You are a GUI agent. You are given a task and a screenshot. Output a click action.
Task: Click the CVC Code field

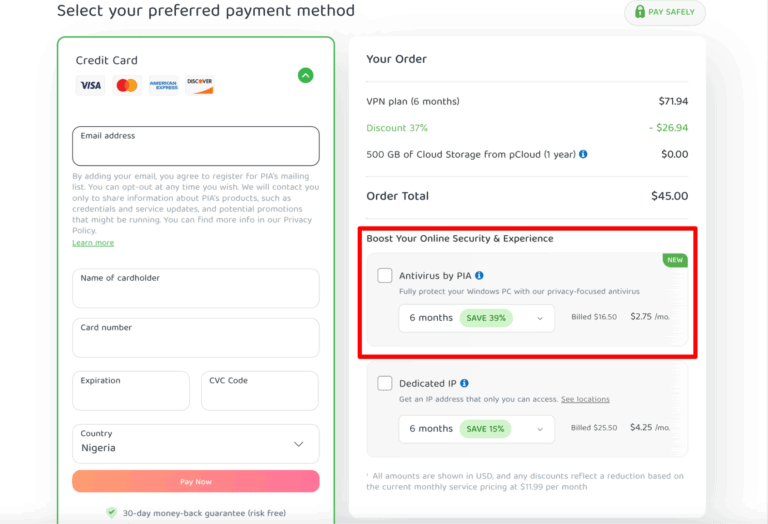260,391
